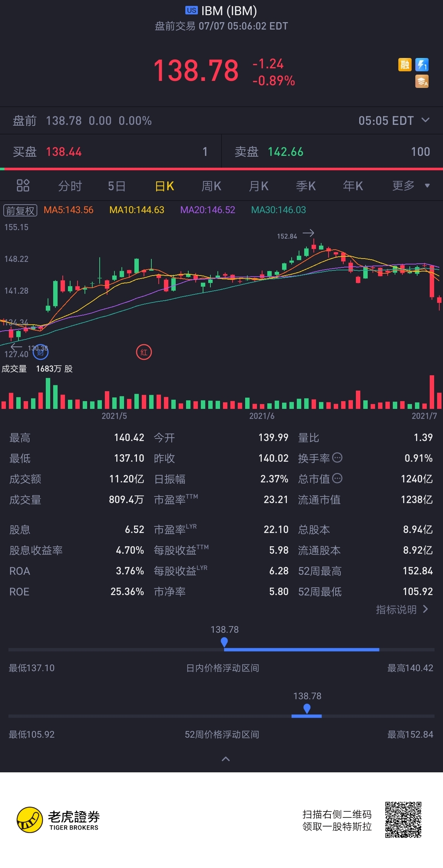Tap the QR code image

click(403, 820)
